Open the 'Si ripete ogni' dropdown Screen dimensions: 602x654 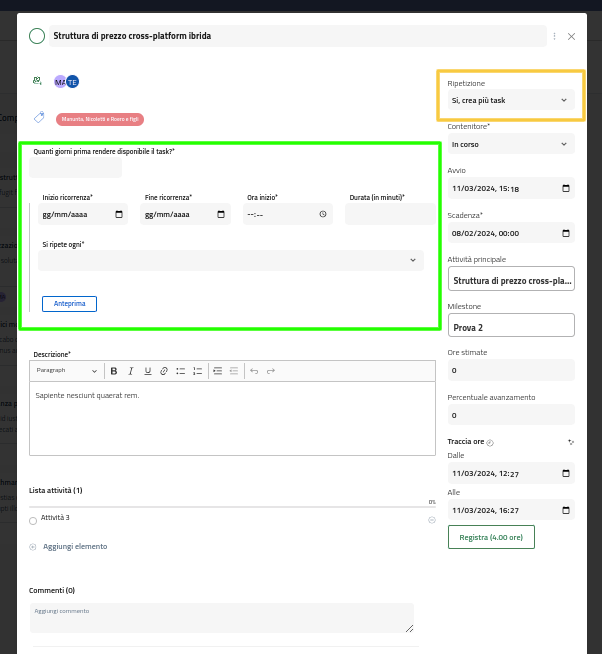coord(231,260)
